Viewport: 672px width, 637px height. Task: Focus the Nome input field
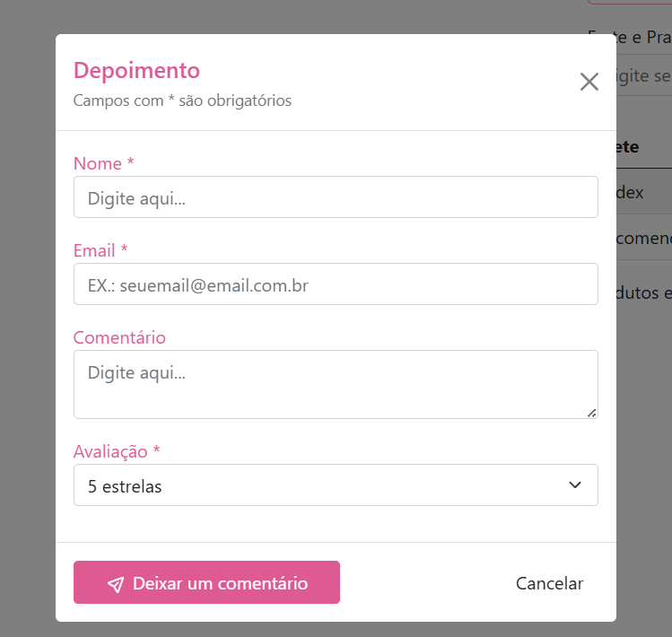click(335, 197)
